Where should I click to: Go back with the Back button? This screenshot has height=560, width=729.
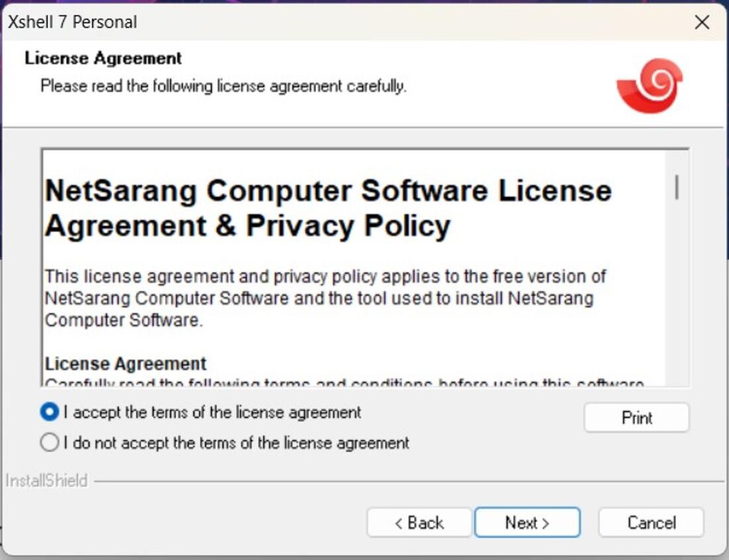pyautogui.click(x=420, y=523)
